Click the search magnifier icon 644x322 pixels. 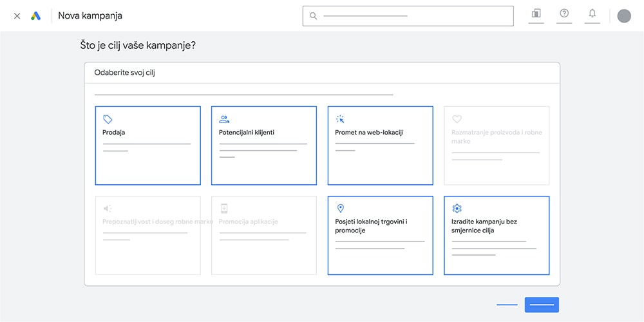point(314,15)
